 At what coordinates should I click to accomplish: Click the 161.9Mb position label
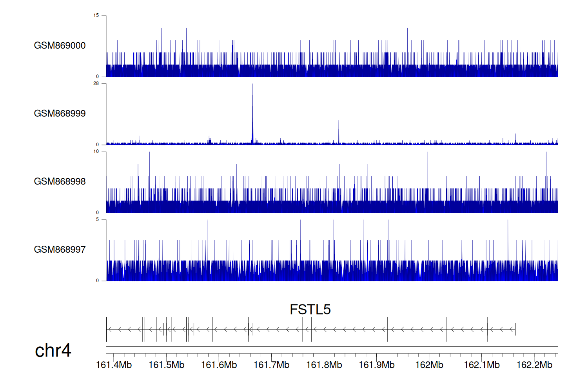point(376,365)
